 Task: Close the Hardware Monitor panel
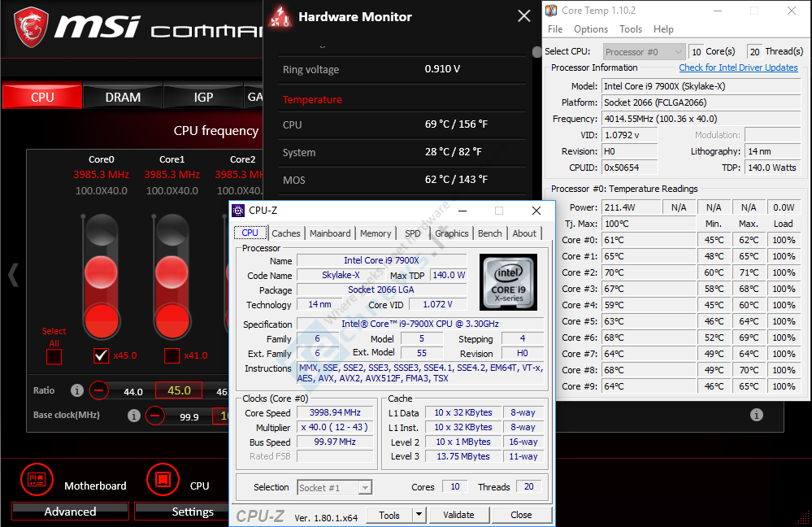(x=524, y=16)
